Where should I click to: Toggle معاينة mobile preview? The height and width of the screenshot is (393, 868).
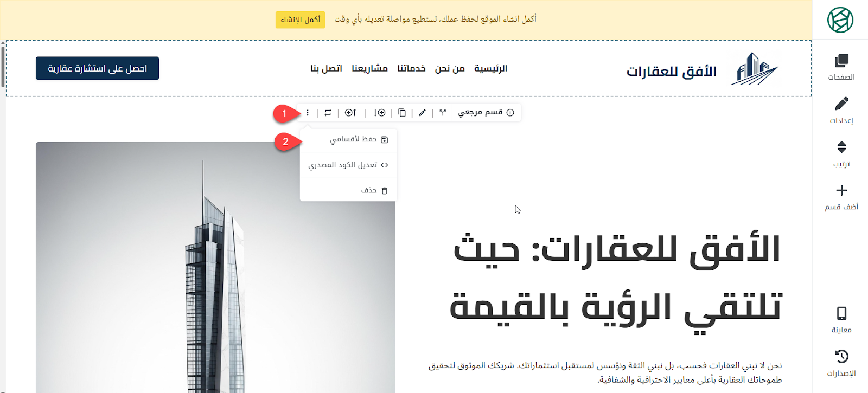click(841, 320)
